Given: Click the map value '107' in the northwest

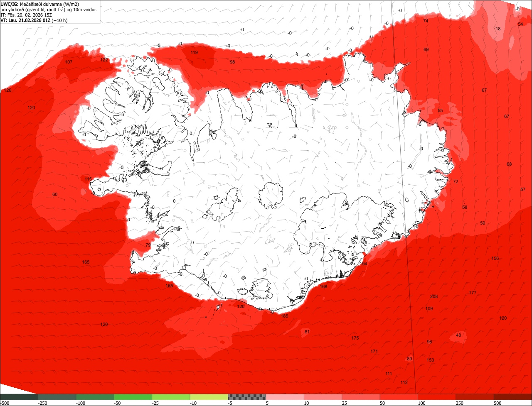Looking at the screenshot, I should 69,62.
